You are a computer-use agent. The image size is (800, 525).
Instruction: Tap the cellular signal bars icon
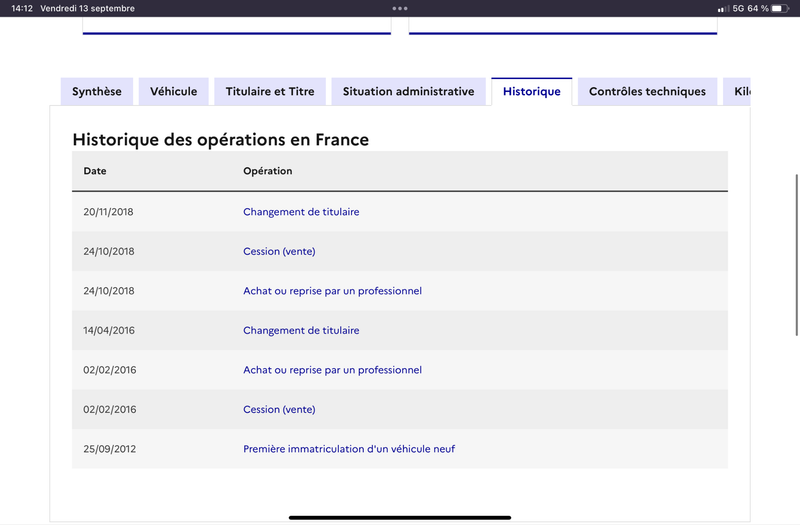723,9
